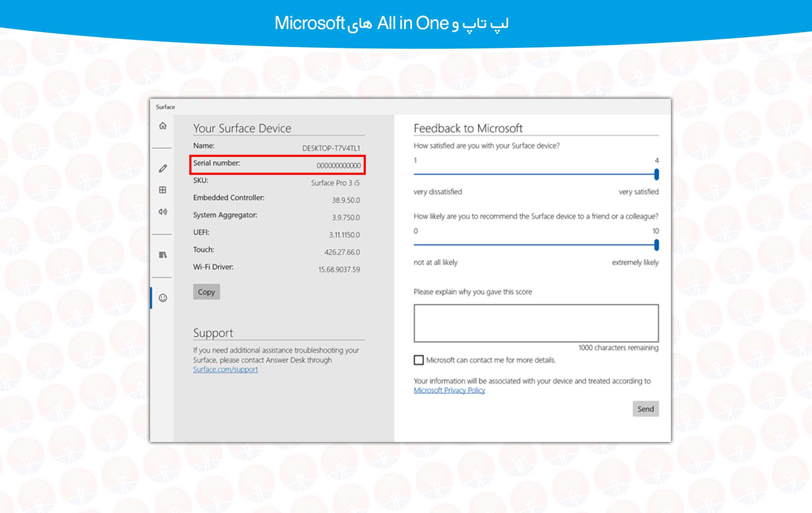Open the Microsoft Privacy Policy link

tap(449, 390)
